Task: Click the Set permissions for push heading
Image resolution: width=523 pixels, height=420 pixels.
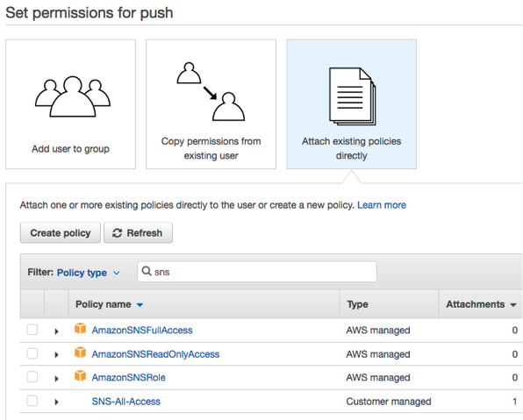Action: [90, 12]
